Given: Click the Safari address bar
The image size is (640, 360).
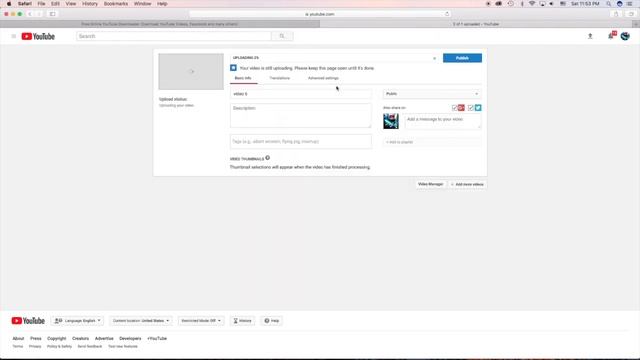Looking at the screenshot, I should tap(320, 14).
